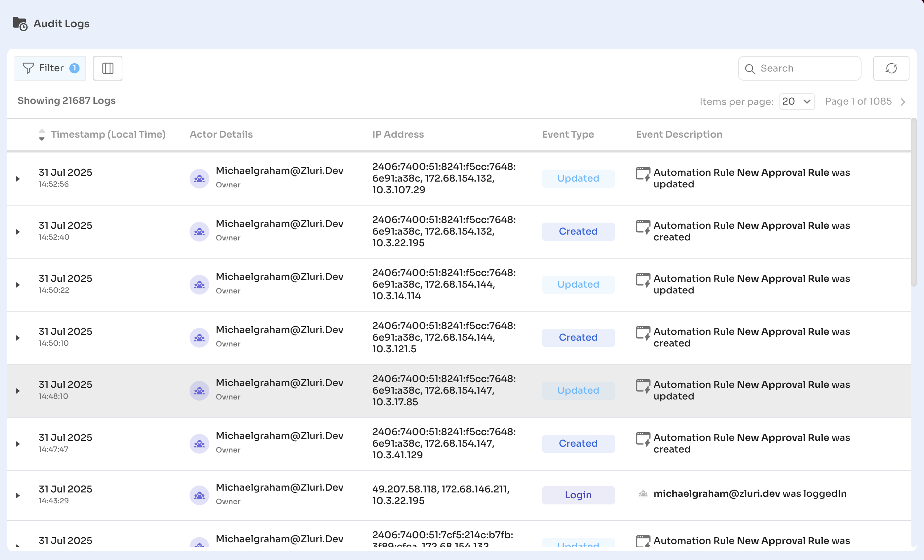Expand the 14:43:29 login log row

click(x=18, y=495)
